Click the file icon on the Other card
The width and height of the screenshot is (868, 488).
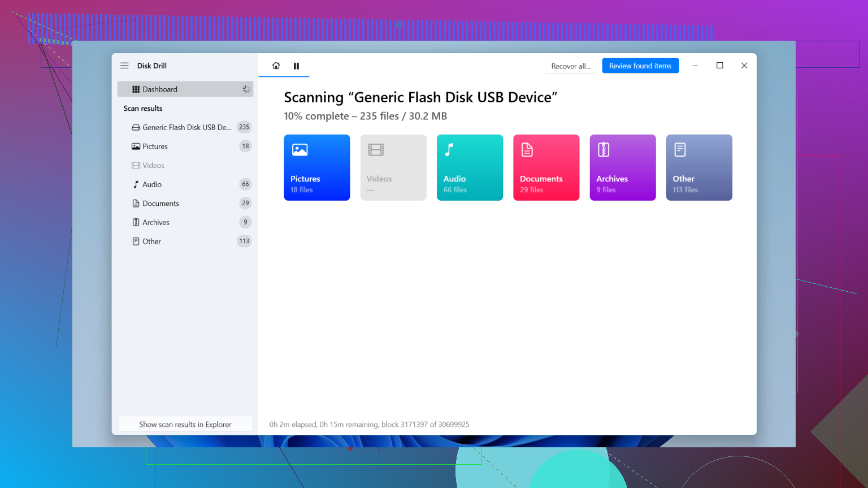pyautogui.click(x=680, y=150)
